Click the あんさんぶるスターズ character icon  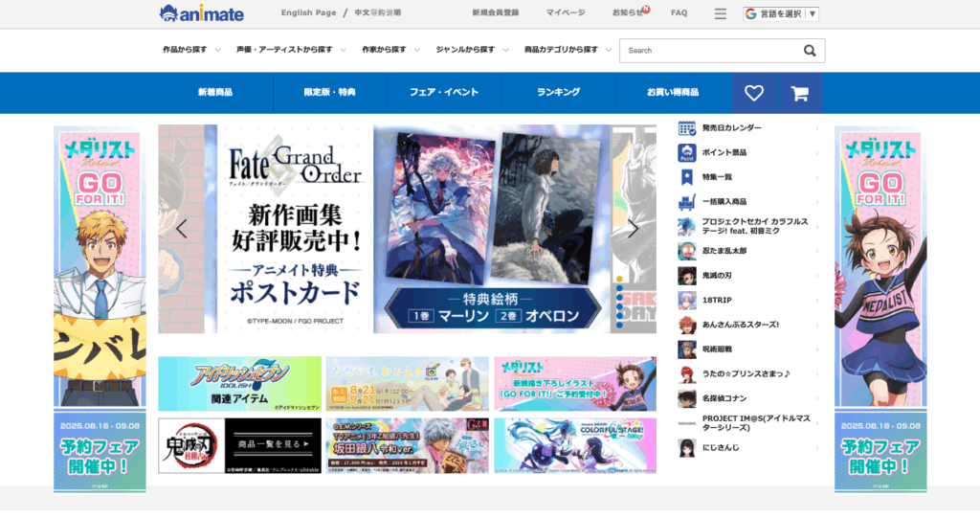point(687,325)
